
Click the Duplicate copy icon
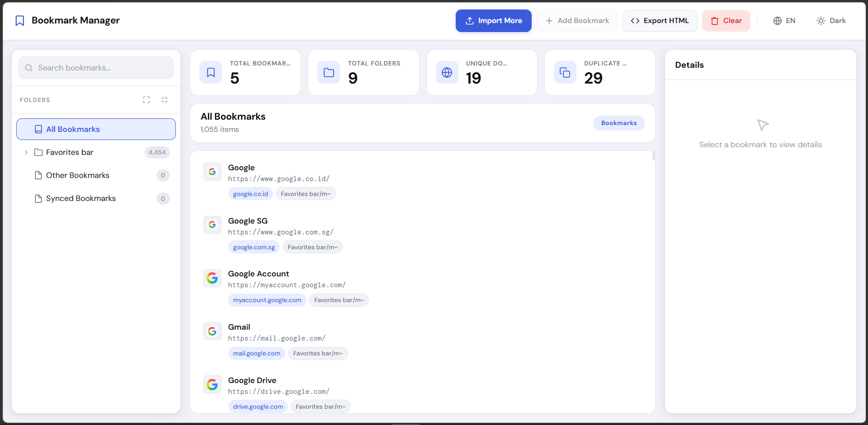click(565, 73)
